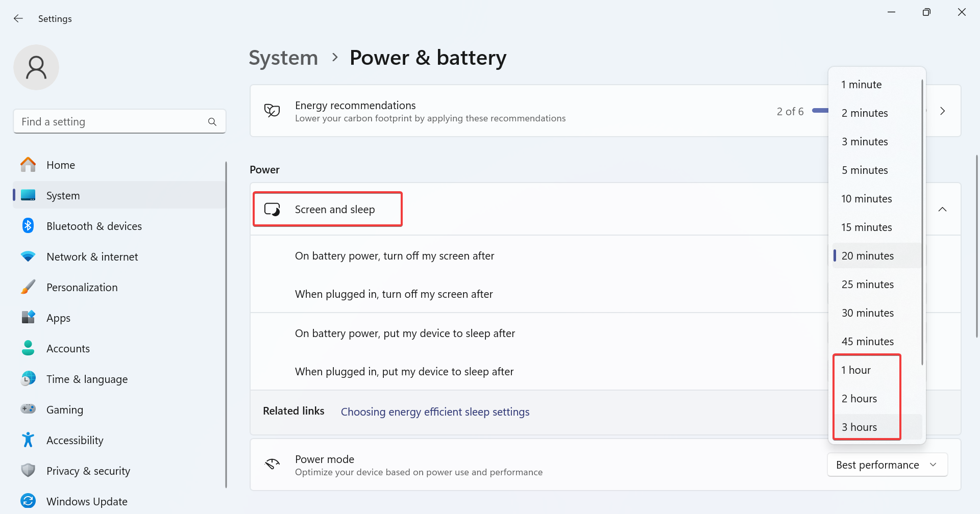Screen dimensions: 980x514
Task: Open Privacy & security settings
Action: tap(119, 471)
